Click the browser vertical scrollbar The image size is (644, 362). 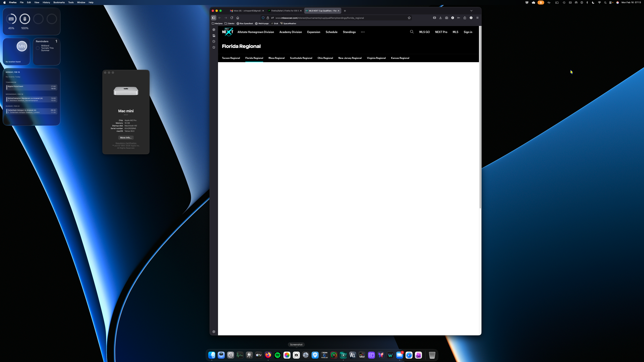click(480, 117)
